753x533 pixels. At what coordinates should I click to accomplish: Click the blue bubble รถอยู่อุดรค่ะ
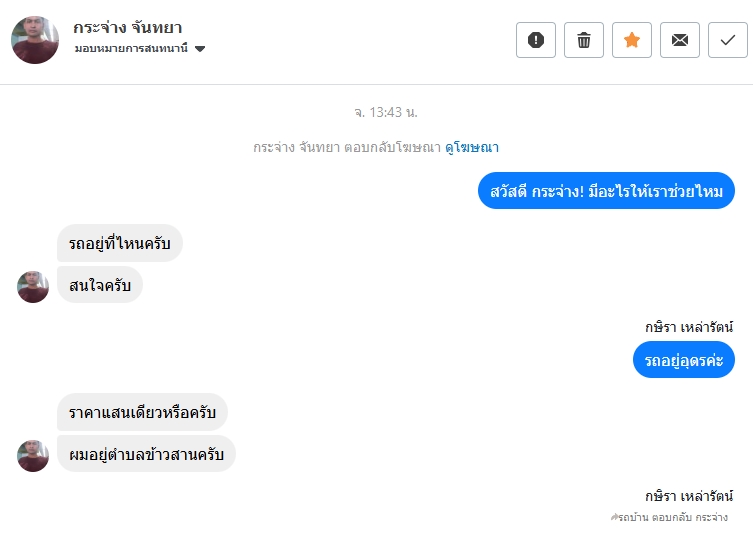point(684,360)
